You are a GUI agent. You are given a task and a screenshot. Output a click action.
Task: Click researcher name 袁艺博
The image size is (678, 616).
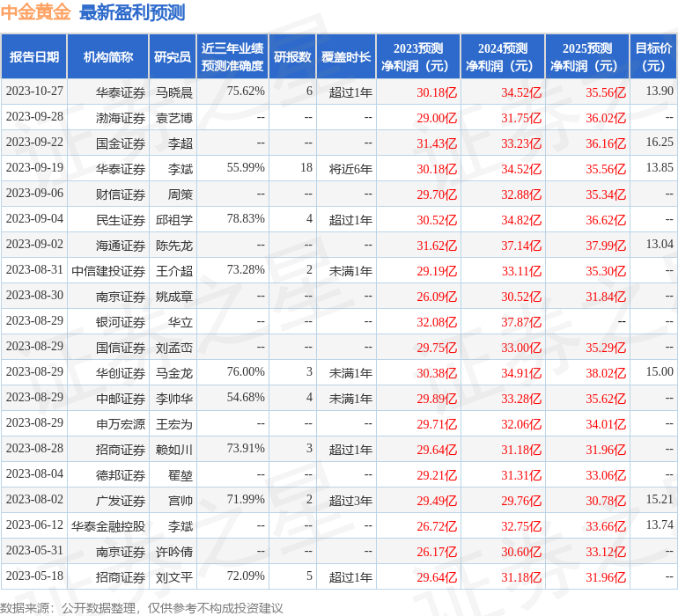(174, 118)
